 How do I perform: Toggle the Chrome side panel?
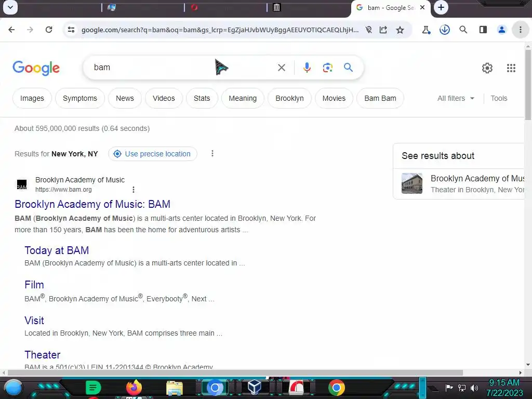click(x=483, y=30)
